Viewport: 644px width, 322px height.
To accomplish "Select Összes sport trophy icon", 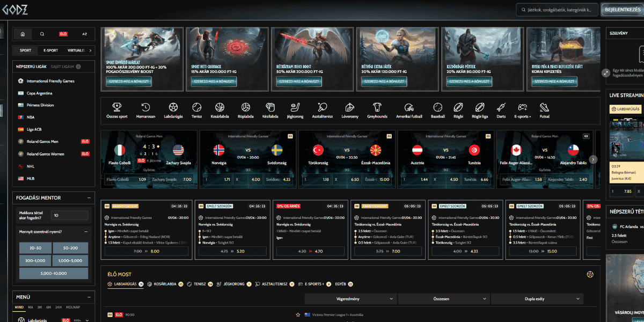I will point(117,107).
